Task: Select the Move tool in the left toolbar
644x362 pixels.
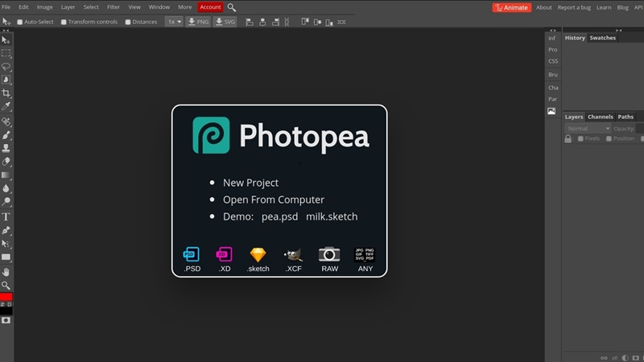Action: pos(6,39)
